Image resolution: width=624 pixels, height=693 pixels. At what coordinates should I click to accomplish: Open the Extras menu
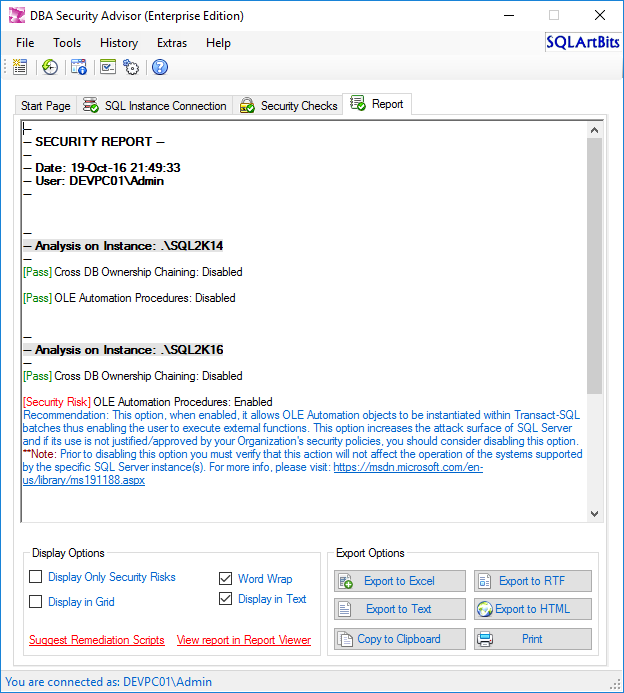click(x=172, y=43)
